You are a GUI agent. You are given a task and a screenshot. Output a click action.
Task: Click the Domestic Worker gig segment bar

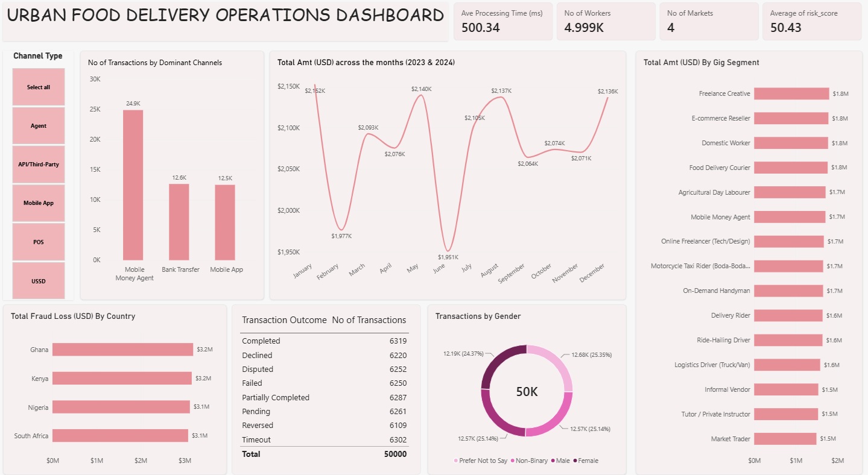pyautogui.click(x=791, y=143)
